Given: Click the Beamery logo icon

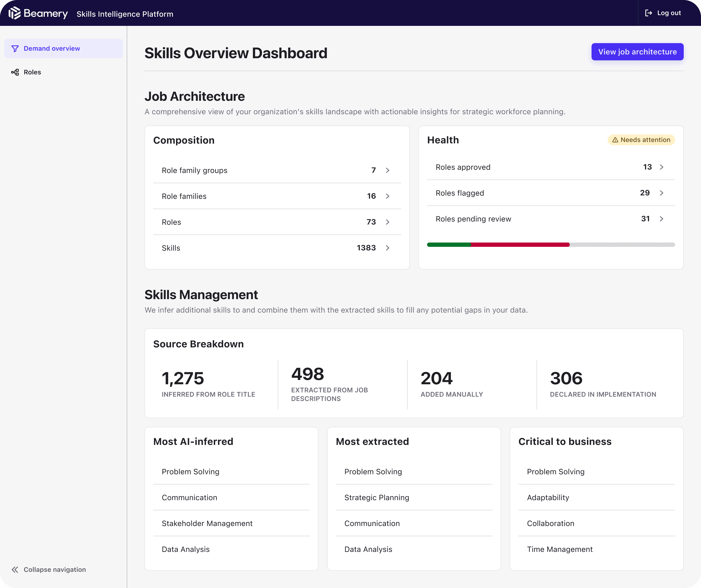Looking at the screenshot, I should point(14,13).
